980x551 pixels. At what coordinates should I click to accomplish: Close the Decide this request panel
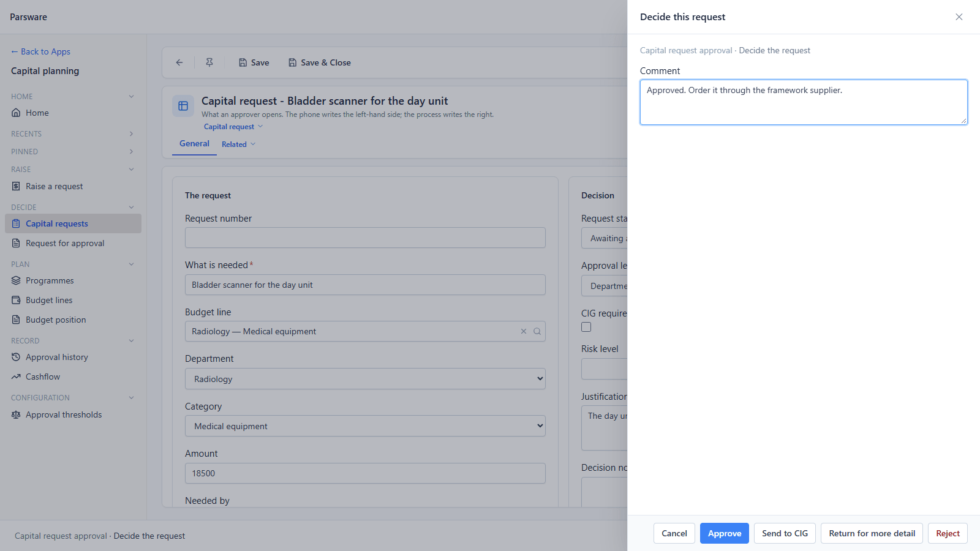tap(959, 17)
